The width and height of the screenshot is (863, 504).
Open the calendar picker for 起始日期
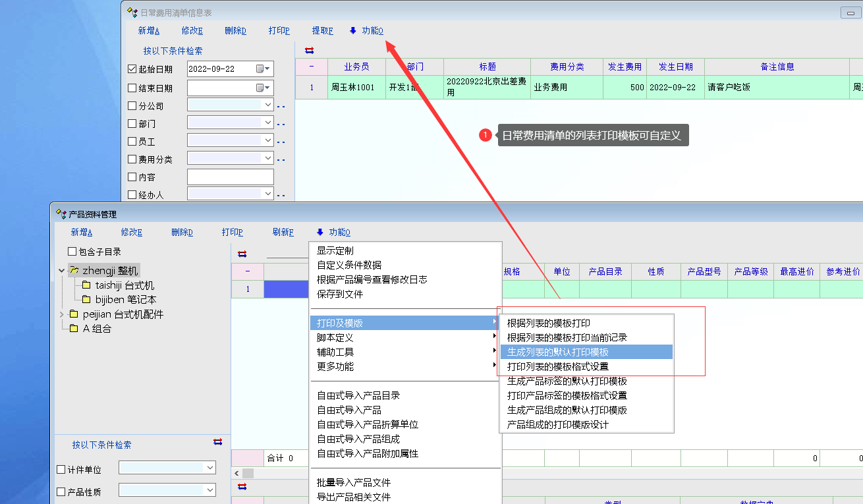(260, 69)
